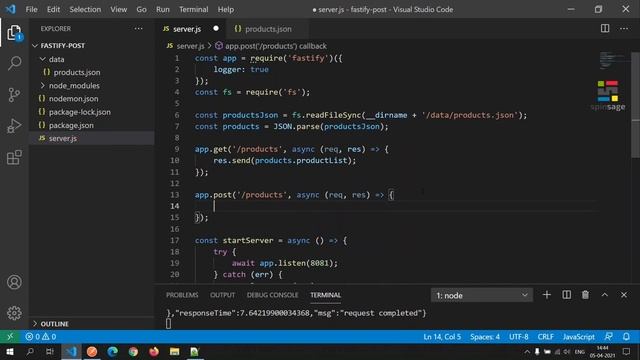
Task: Open Microsoft Edge from the taskbar
Action: tap(113, 351)
